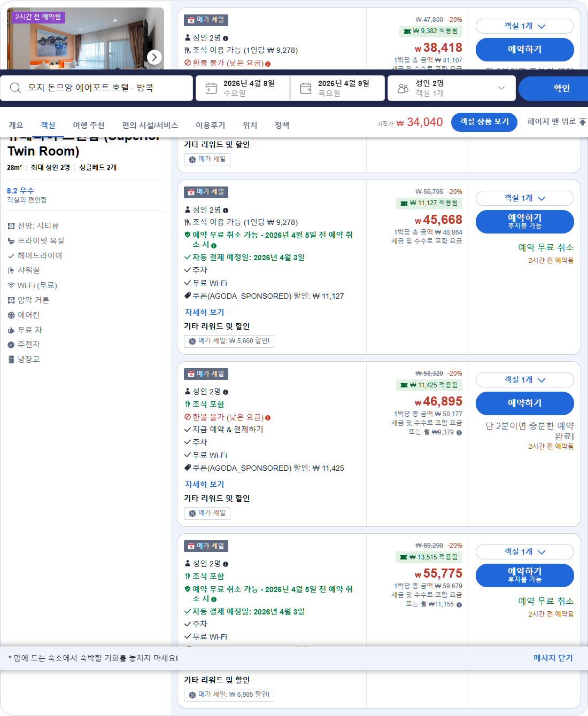Click info icon next to monthly ₩9,379
This screenshot has height=716, width=588.
(459, 433)
